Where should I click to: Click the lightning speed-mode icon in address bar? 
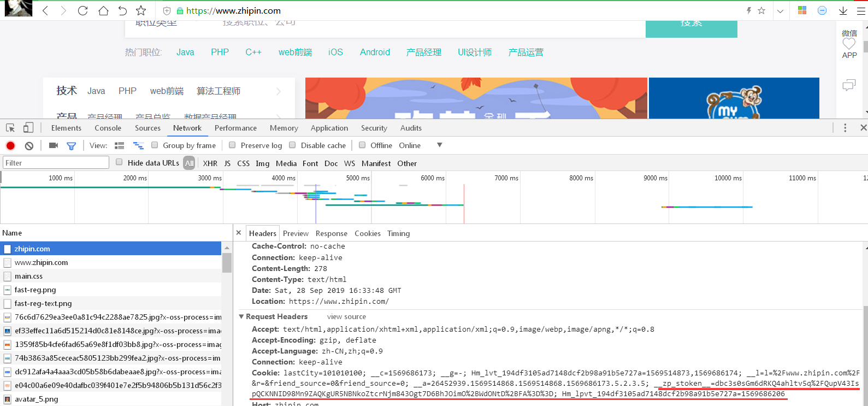pyautogui.click(x=748, y=10)
